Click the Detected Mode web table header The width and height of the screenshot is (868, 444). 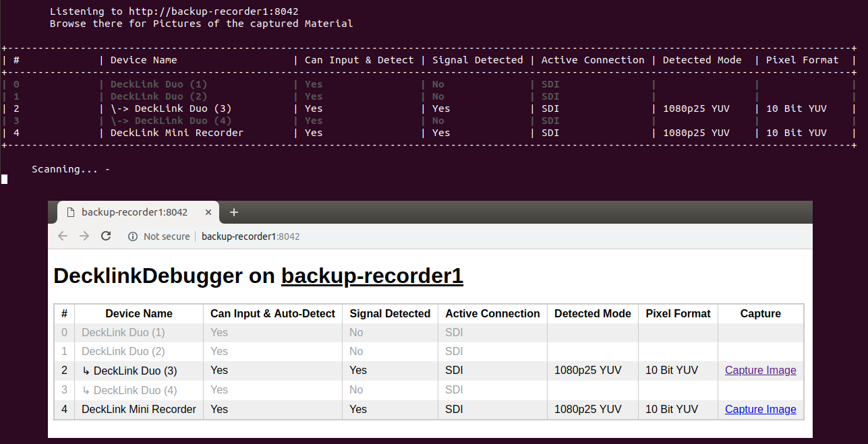click(x=593, y=313)
